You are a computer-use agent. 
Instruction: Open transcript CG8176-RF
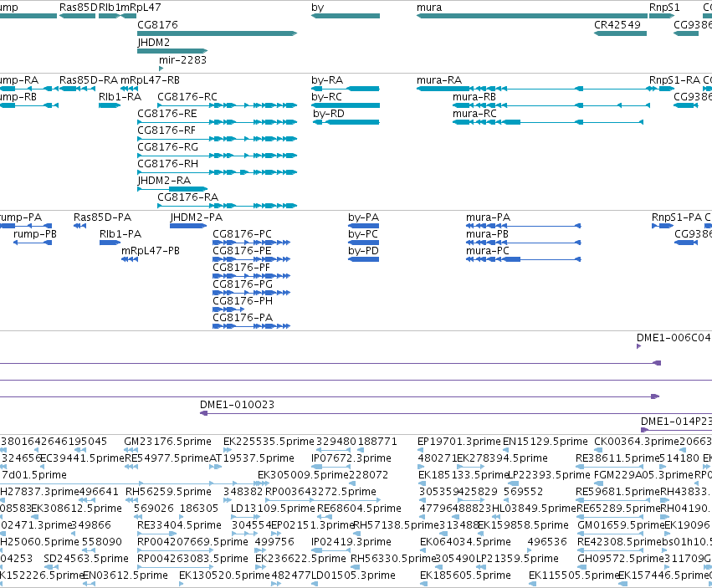pos(217,139)
